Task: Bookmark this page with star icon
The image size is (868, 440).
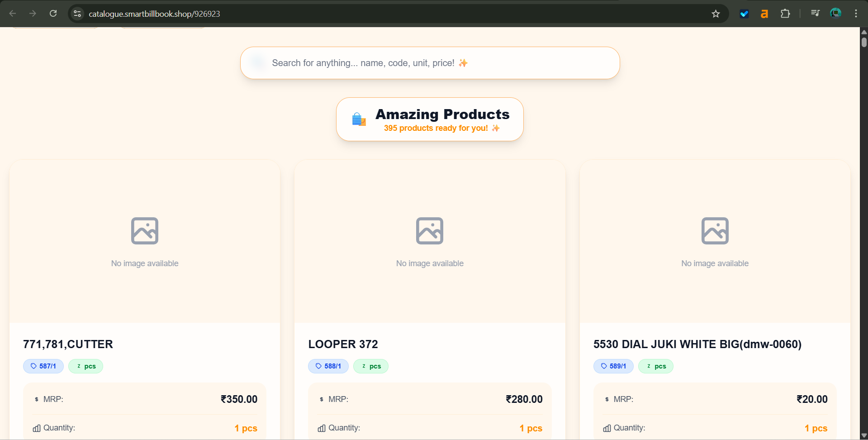Action: pos(716,14)
